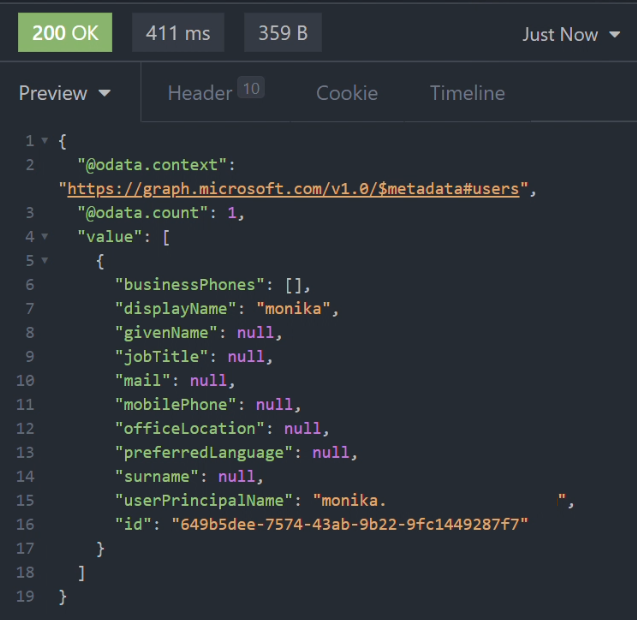Click the 200 OK status badge
637x620 pixels.
pos(65,33)
